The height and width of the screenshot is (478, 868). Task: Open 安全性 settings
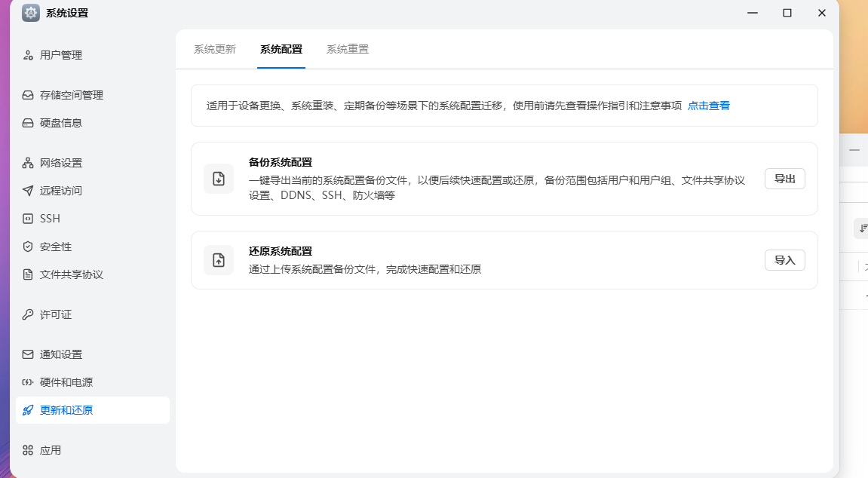pos(93,247)
